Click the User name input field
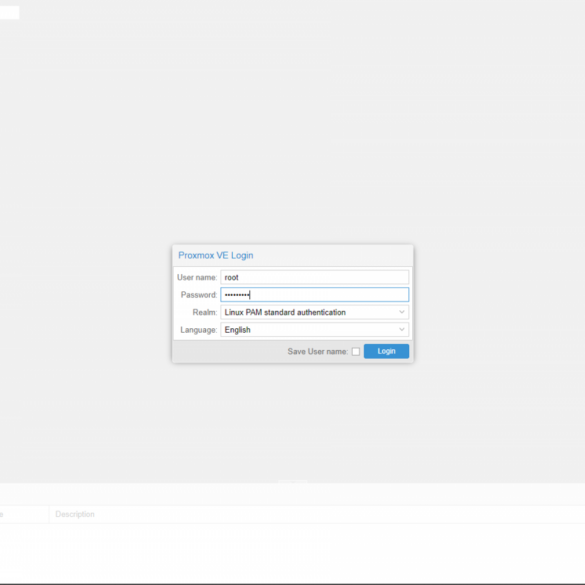Viewport: 585px width, 585px height. 315,277
